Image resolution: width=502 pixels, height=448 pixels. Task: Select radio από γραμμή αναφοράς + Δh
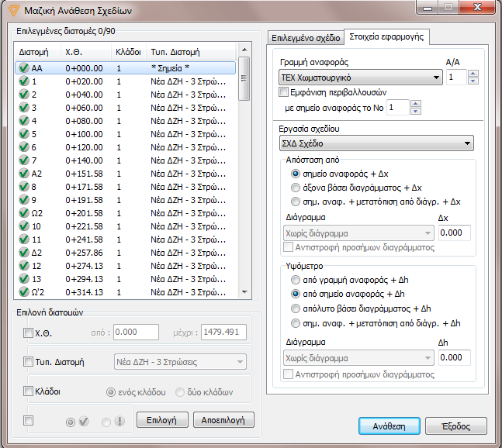tap(295, 280)
